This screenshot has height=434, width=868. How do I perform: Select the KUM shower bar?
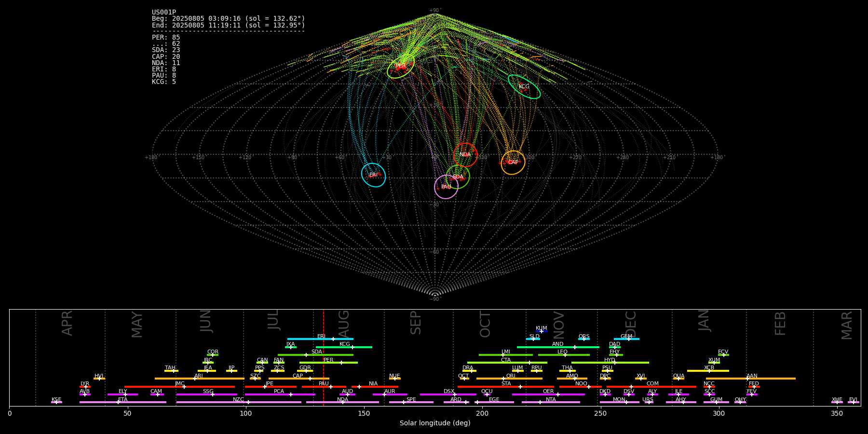tap(542, 331)
